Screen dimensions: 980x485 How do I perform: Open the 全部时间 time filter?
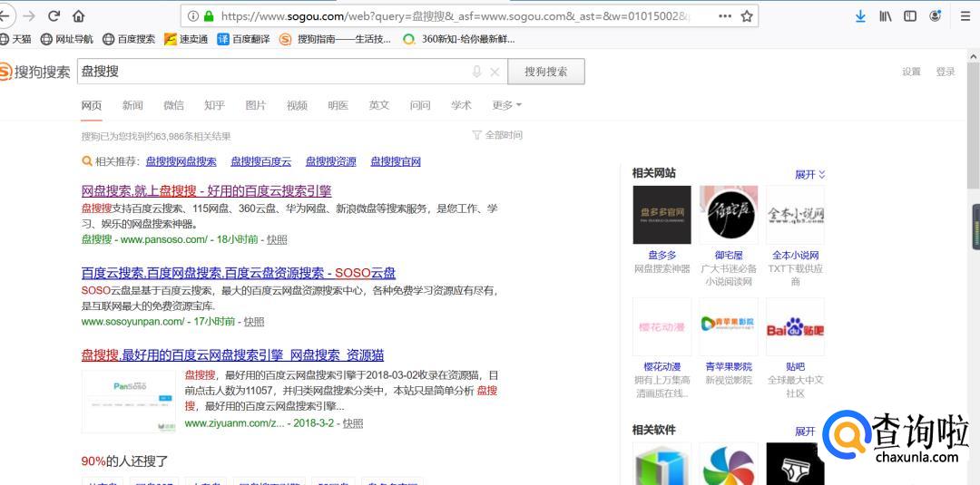point(497,135)
